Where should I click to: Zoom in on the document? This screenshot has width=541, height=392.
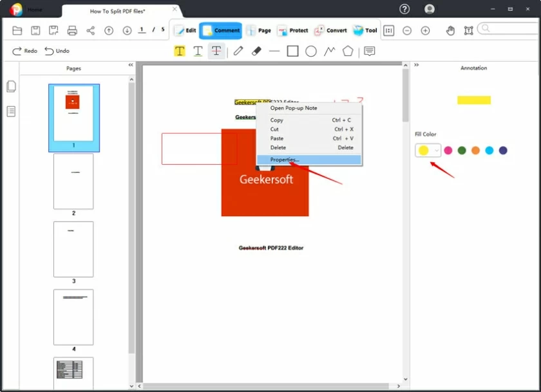(425, 30)
